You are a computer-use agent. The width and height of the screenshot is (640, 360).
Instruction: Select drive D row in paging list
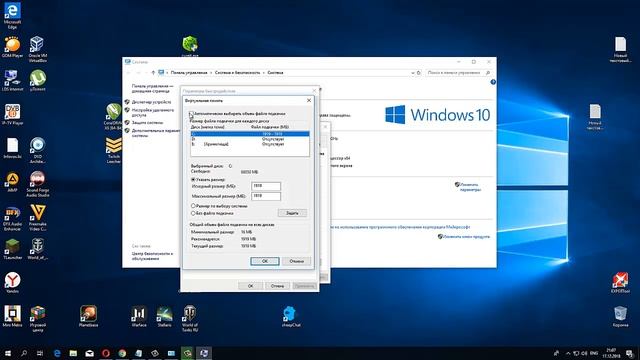(250, 139)
